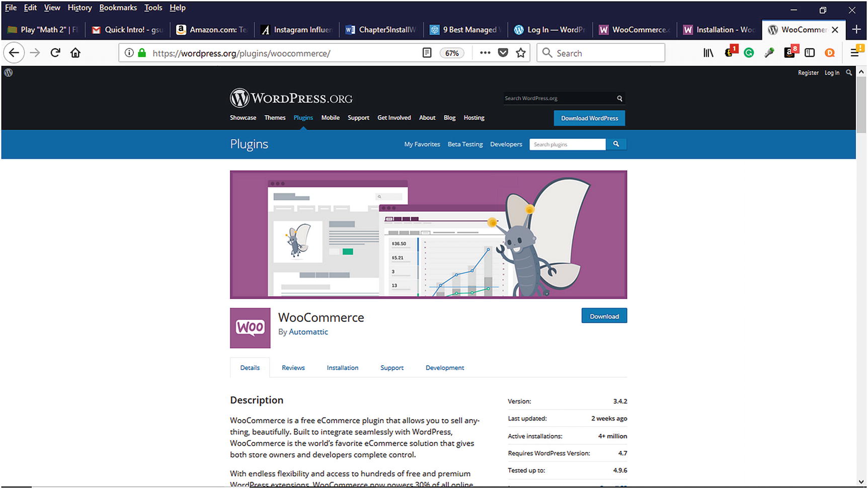Go to the browser home page
This screenshot has width=868, height=489.
point(75,53)
